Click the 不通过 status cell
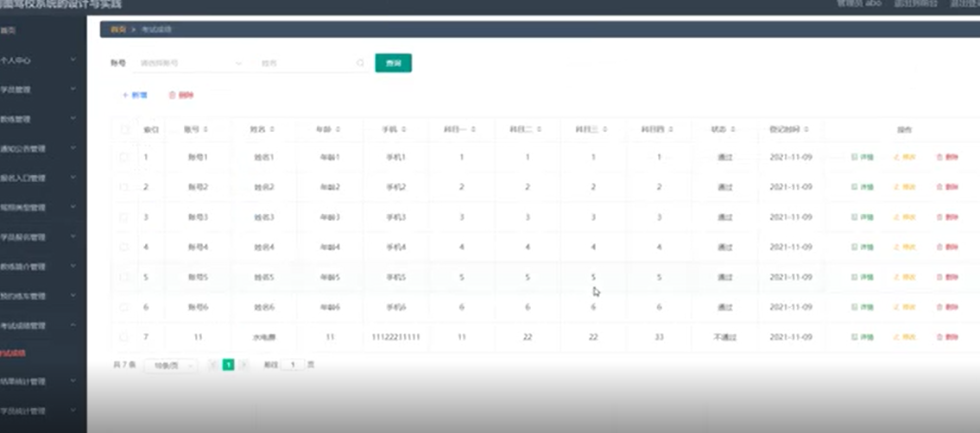This screenshot has width=980, height=433. (725, 337)
